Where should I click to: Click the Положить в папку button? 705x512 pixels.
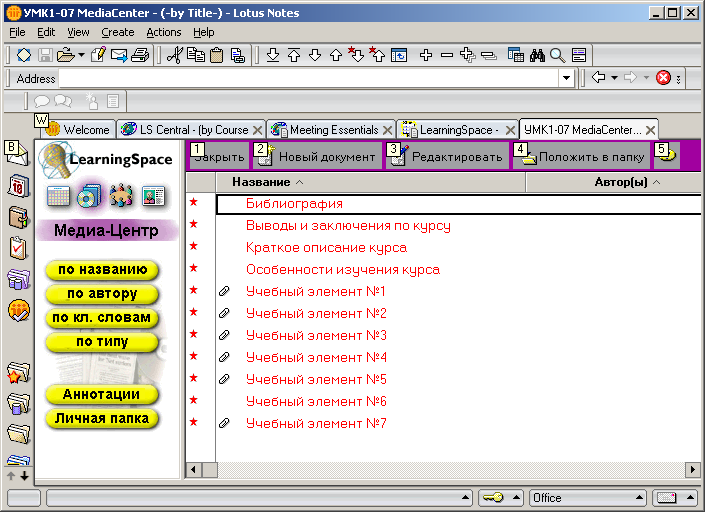click(581, 156)
